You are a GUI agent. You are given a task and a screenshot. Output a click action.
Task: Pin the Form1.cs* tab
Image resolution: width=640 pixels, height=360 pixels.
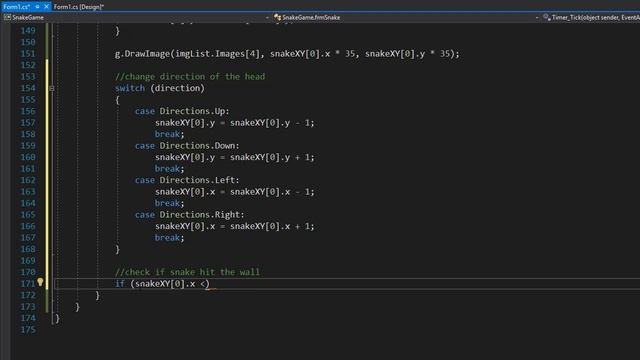[37, 7]
